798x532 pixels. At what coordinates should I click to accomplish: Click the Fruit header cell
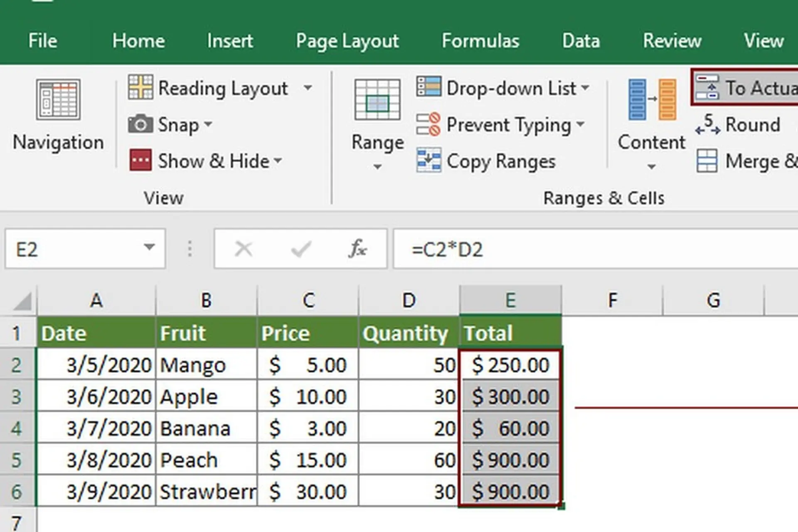tap(207, 332)
